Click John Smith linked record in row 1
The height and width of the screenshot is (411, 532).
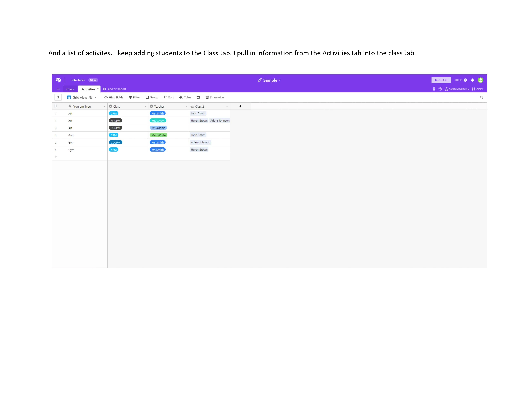click(198, 113)
